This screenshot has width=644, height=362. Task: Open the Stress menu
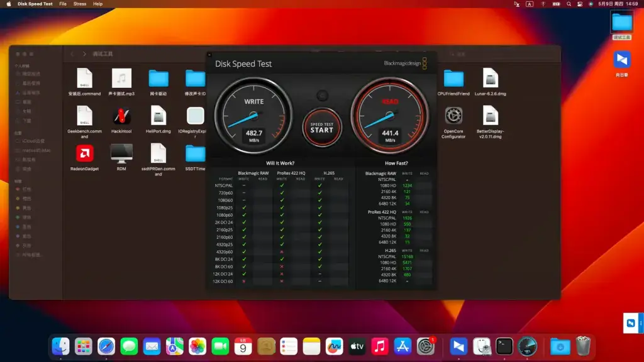pos(80,4)
